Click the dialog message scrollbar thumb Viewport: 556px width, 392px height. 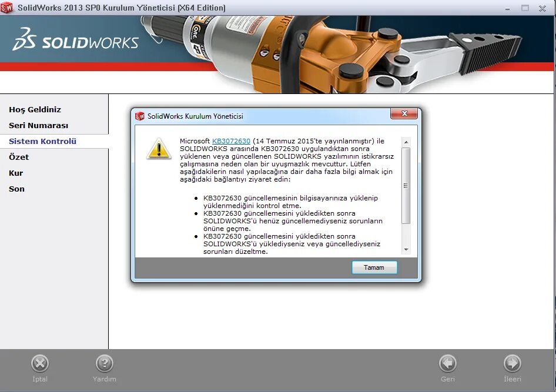[x=406, y=186]
